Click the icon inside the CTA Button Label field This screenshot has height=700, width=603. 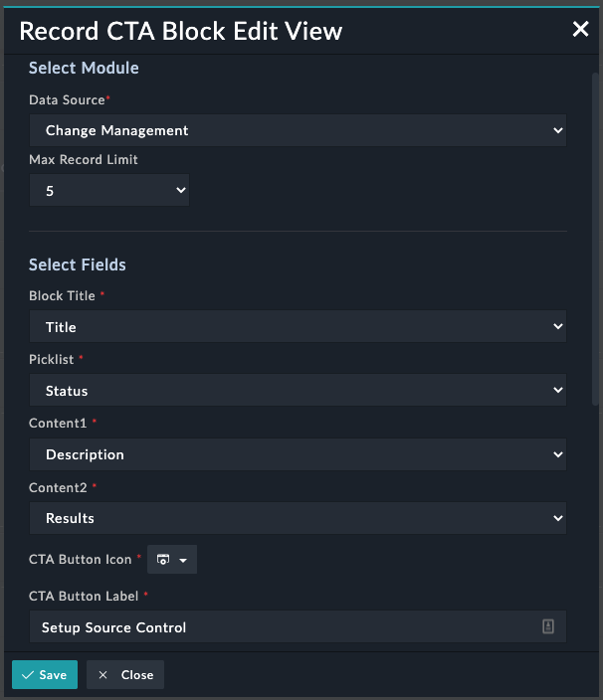coord(547,626)
